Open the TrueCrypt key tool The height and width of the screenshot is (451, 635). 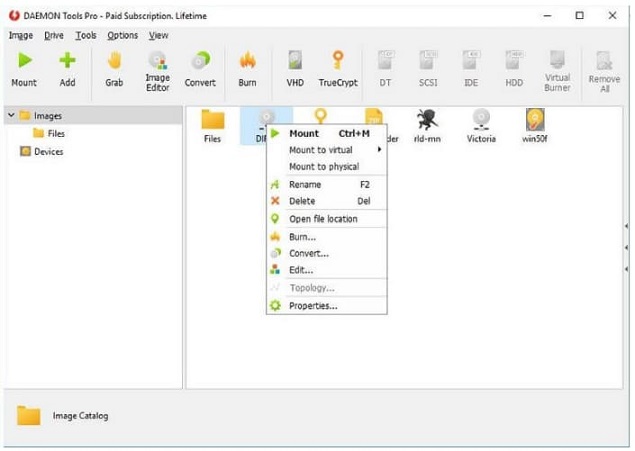338,61
